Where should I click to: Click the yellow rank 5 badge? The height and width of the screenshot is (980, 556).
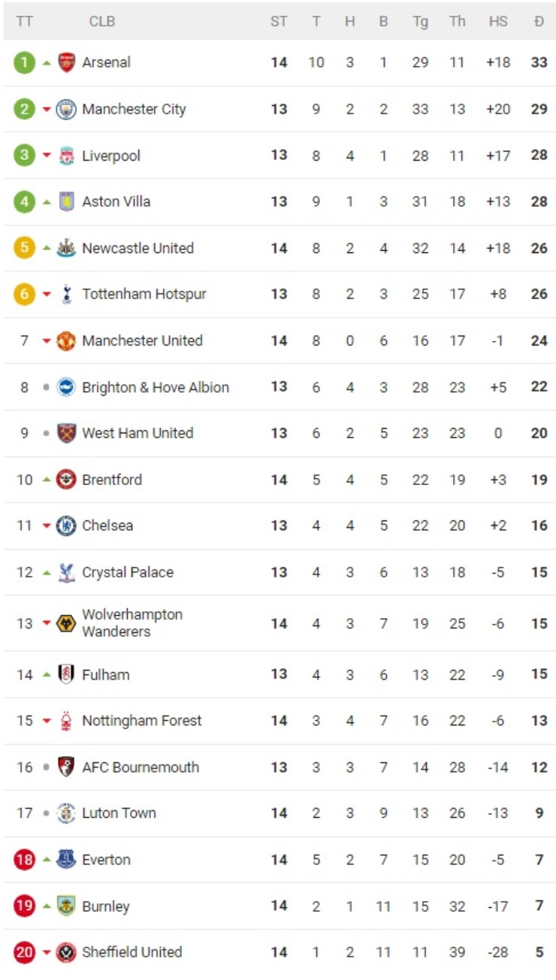pos(24,248)
